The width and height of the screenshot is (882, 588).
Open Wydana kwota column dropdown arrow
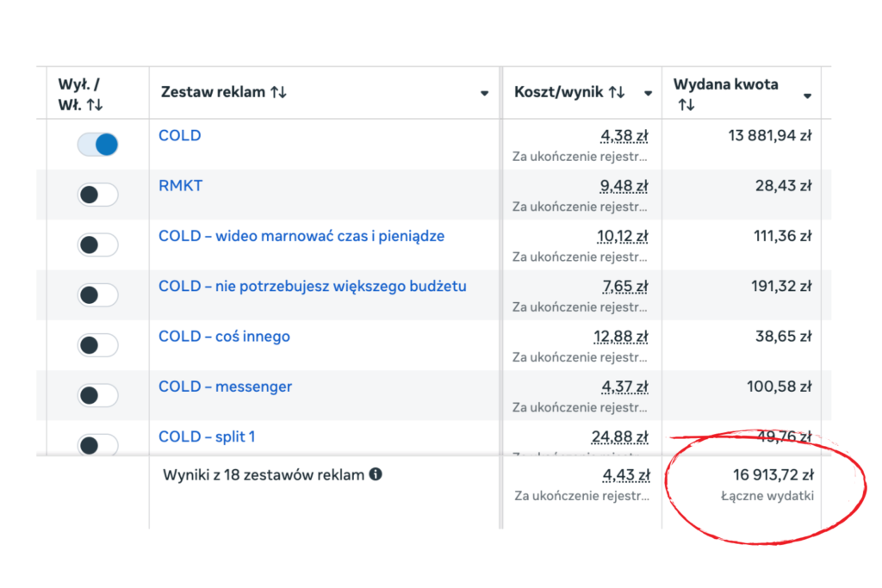pyautogui.click(x=807, y=96)
